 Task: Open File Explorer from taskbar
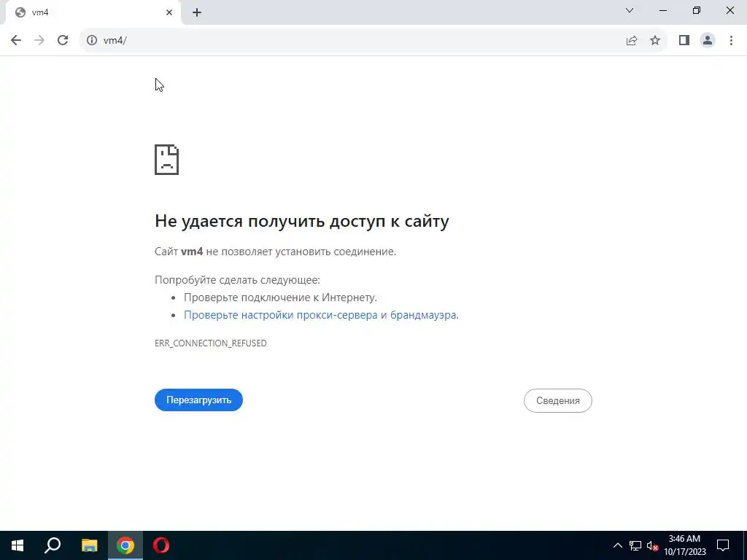pyautogui.click(x=89, y=545)
